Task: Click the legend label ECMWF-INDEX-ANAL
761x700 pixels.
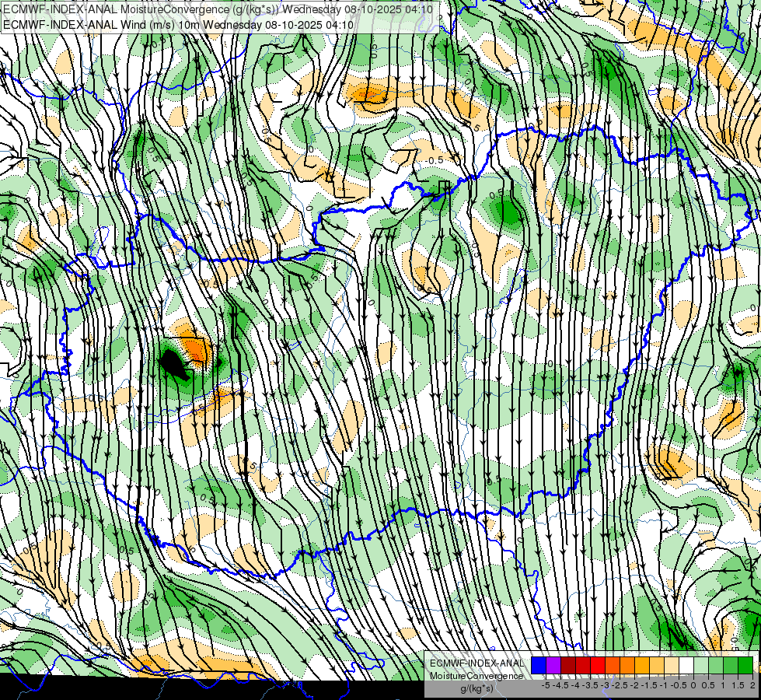Action: (x=476, y=663)
